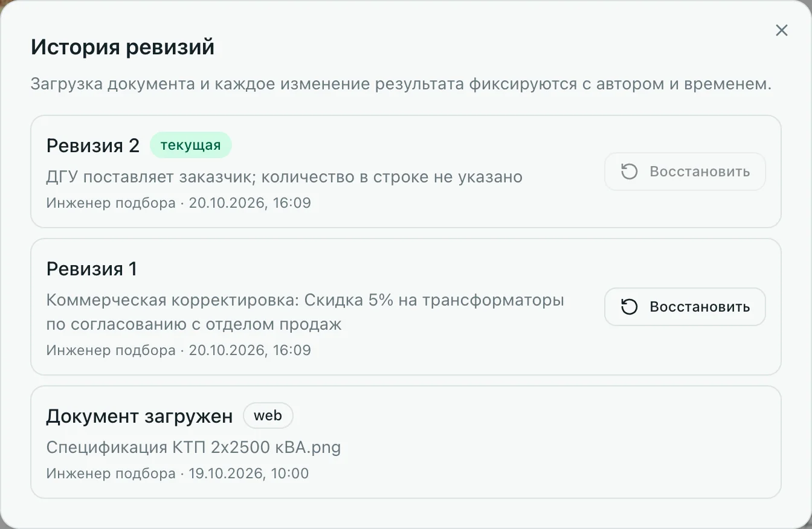This screenshot has height=529, width=812.
Task: Click the file name 'Спецификация КТП 2x2500 кВА.png'
Action: [194, 447]
